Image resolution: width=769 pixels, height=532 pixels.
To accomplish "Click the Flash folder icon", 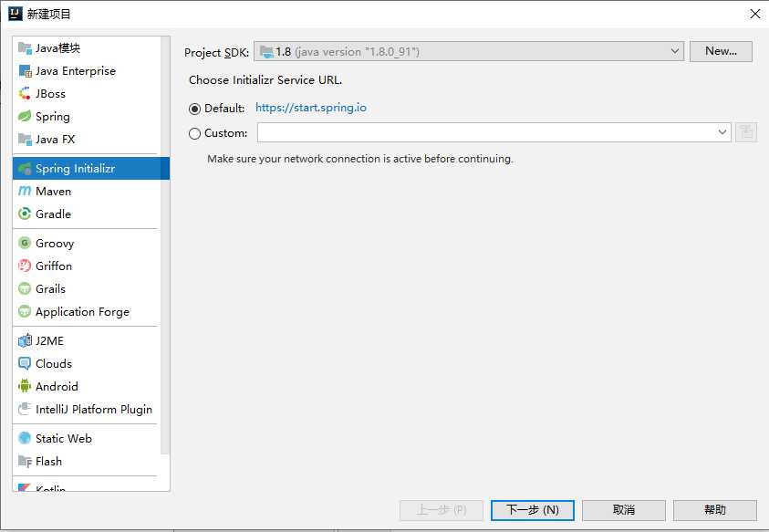I will [x=25, y=461].
